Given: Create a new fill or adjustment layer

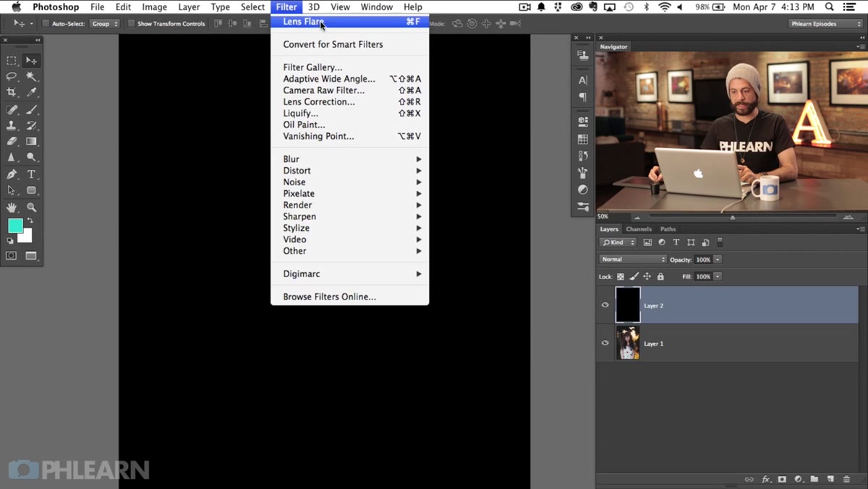Looking at the screenshot, I should pyautogui.click(x=799, y=479).
